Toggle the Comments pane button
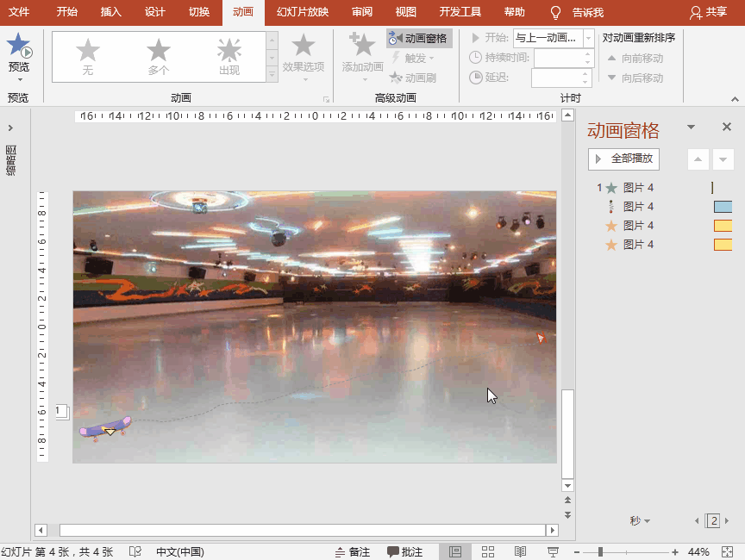Image resolution: width=745 pixels, height=560 pixels. coord(404,552)
